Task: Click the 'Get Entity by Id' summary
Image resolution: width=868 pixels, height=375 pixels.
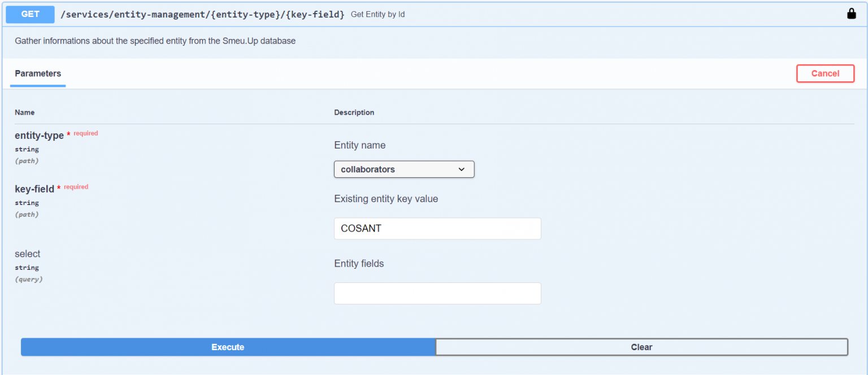Action: (377, 15)
